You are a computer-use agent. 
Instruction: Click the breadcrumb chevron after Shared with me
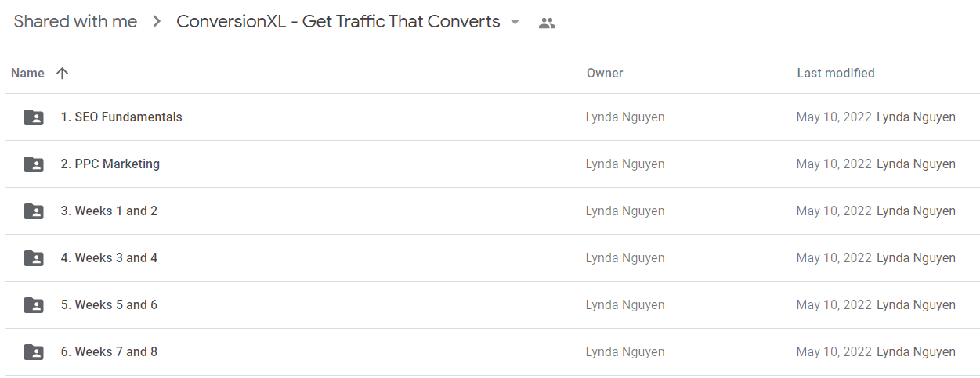(157, 22)
